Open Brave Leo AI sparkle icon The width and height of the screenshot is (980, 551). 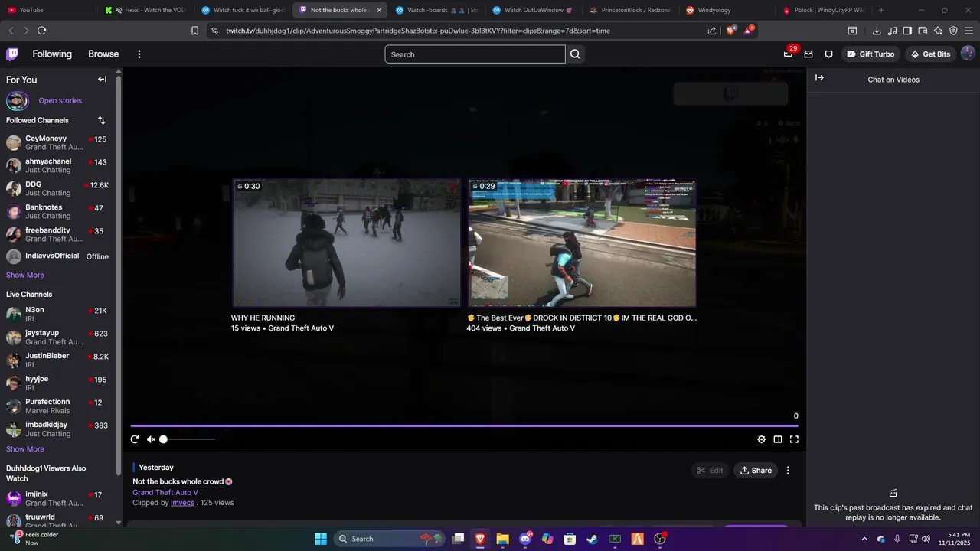pos(938,31)
